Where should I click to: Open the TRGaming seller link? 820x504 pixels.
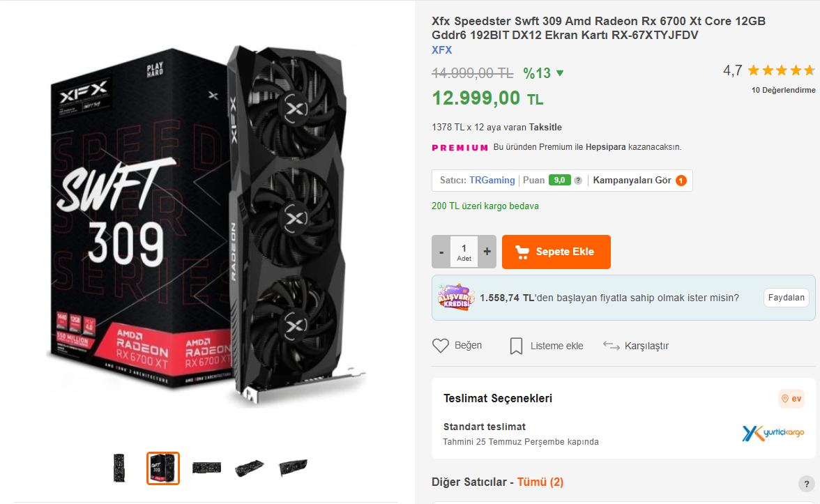[492, 181]
